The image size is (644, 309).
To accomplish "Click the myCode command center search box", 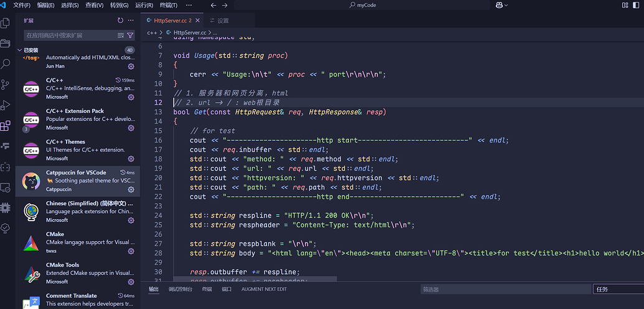I will tap(362, 6).
